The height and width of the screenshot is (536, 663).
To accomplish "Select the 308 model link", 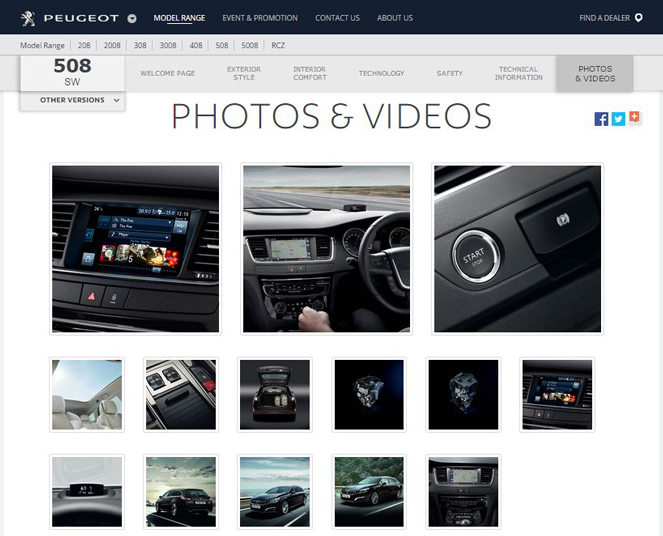I will click(x=140, y=45).
